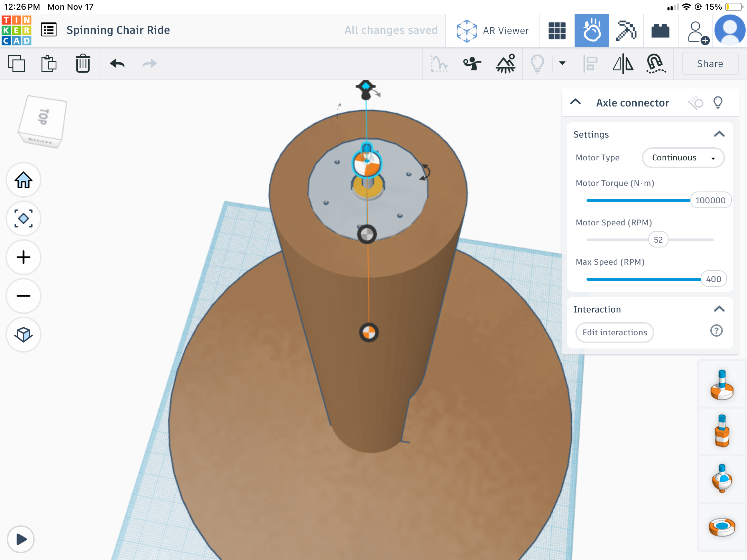Switch to the 3D design grid view
This screenshot has height=560, width=747.
tap(557, 30)
